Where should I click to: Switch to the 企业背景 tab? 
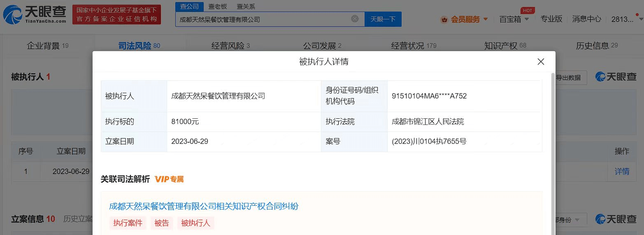click(48, 46)
